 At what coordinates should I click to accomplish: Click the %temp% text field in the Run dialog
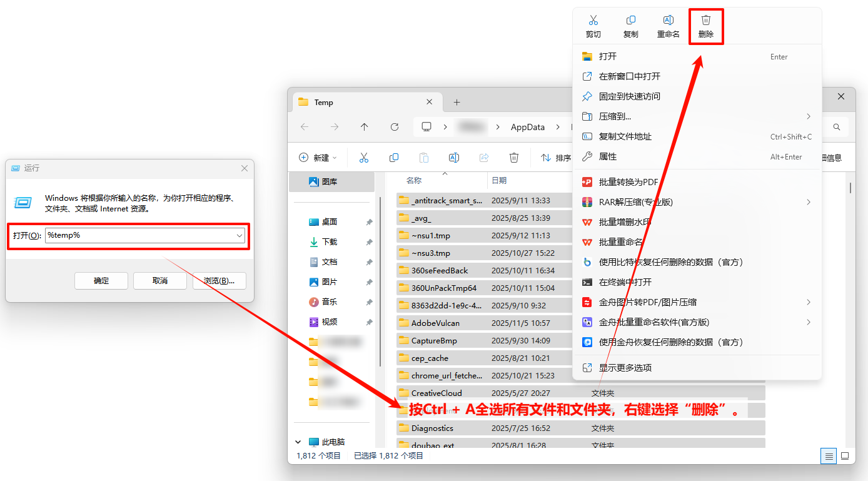click(141, 236)
